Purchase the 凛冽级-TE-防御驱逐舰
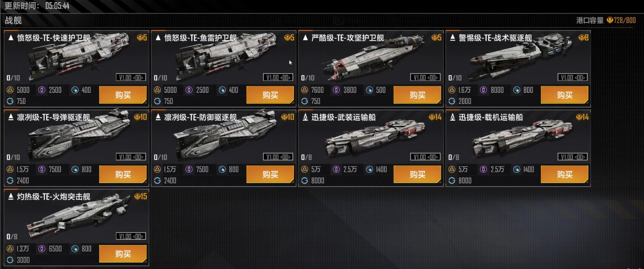This screenshot has height=269, width=644. tap(270, 175)
